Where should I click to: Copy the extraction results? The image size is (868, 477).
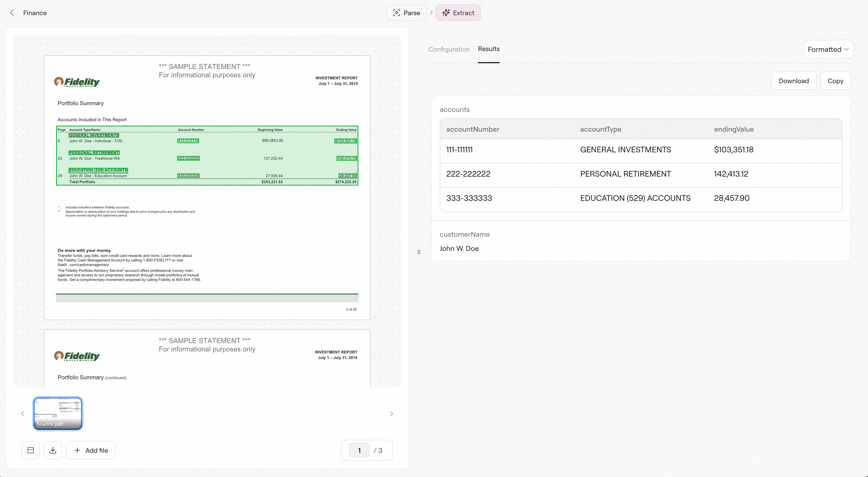pyautogui.click(x=835, y=81)
